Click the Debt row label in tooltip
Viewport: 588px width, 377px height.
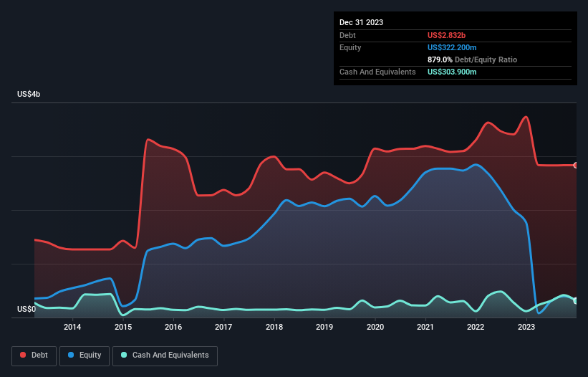click(x=347, y=35)
